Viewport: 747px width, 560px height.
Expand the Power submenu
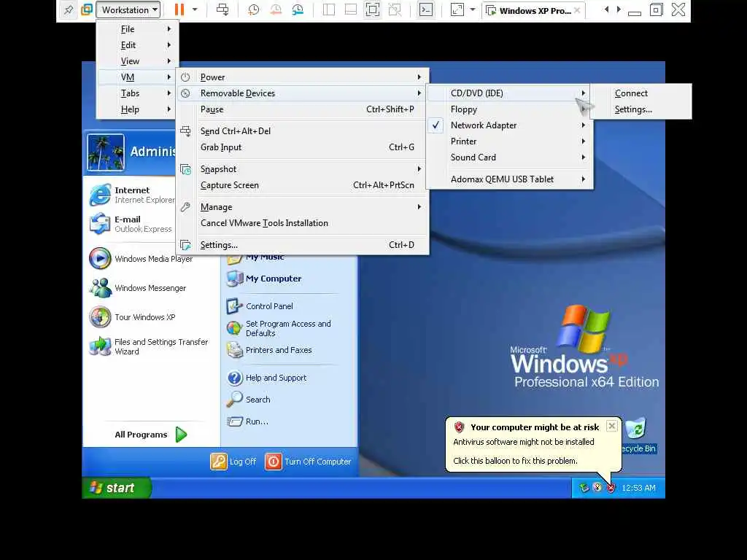coord(303,77)
